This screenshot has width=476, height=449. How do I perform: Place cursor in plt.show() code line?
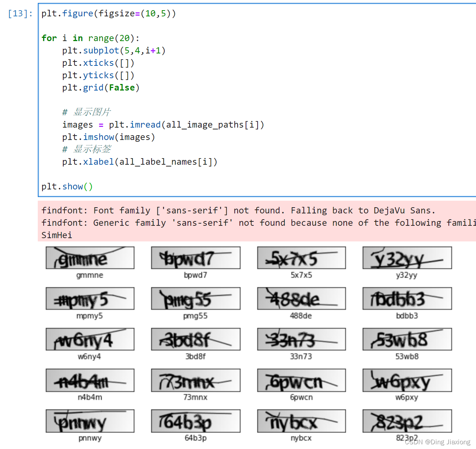67,187
